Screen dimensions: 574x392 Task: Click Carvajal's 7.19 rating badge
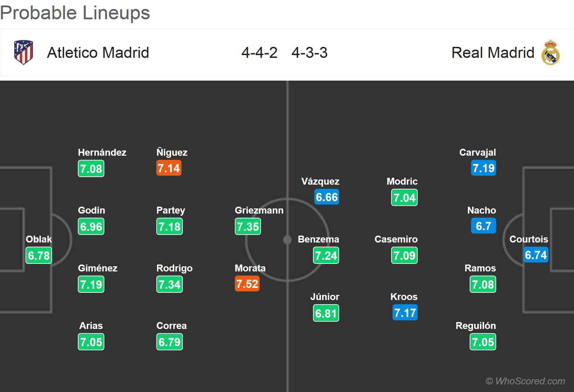click(483, 168)
